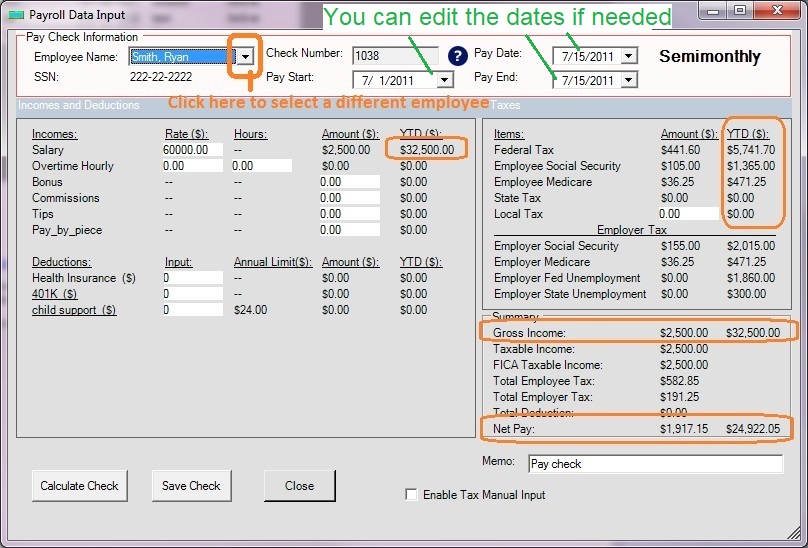The image size is (808, 548).
Task: Click the Close button
Action: 299,486
